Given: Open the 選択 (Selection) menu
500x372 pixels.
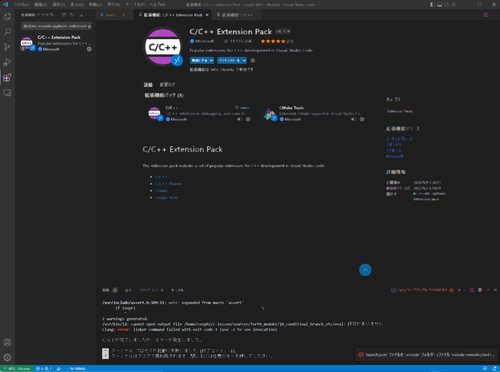Looking at the screenshot, I should point(59,5).
